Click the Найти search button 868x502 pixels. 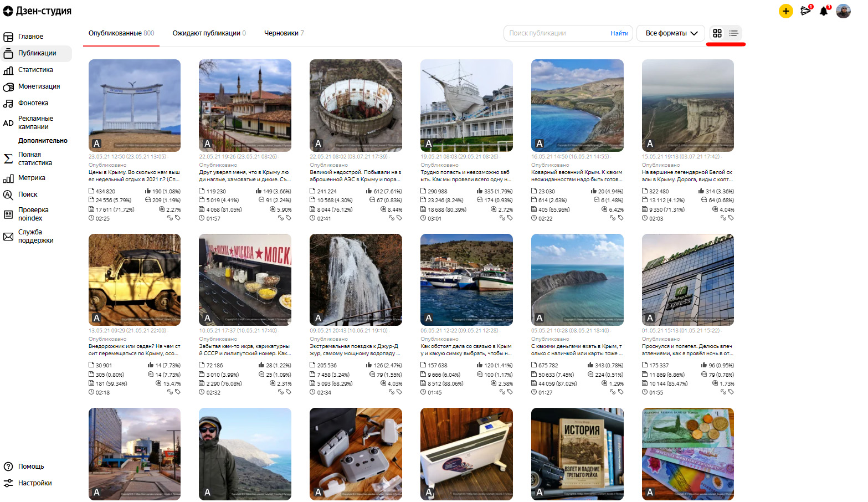(619, 33)
